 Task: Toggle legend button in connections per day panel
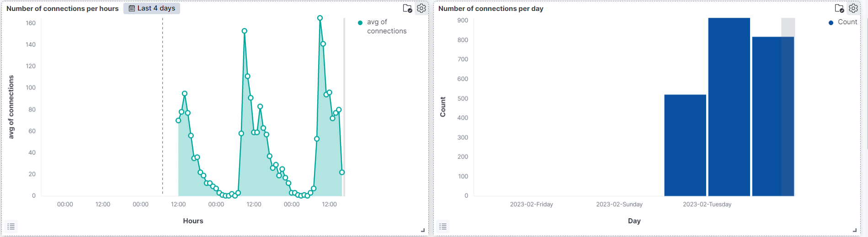(443, 226)
